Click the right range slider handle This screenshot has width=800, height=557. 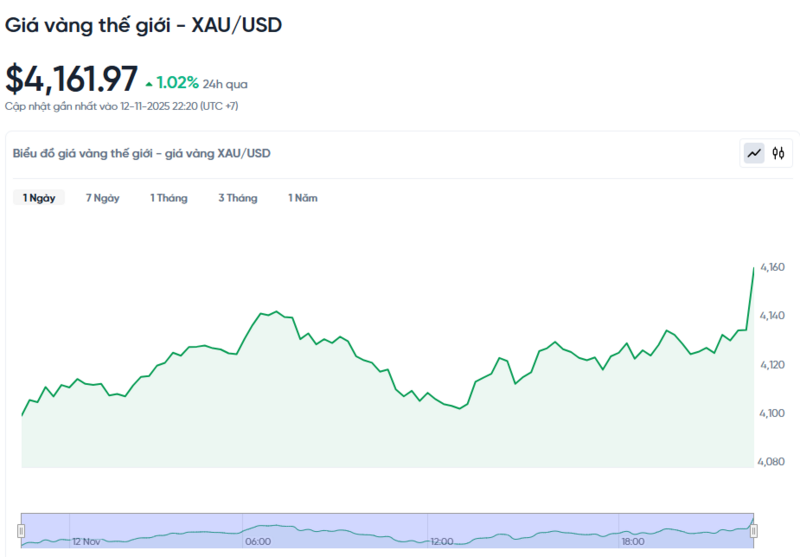point(754,530)
